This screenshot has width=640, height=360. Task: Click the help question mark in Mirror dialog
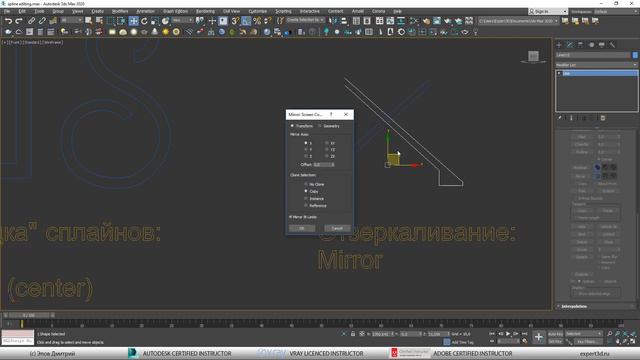(331, 115)
